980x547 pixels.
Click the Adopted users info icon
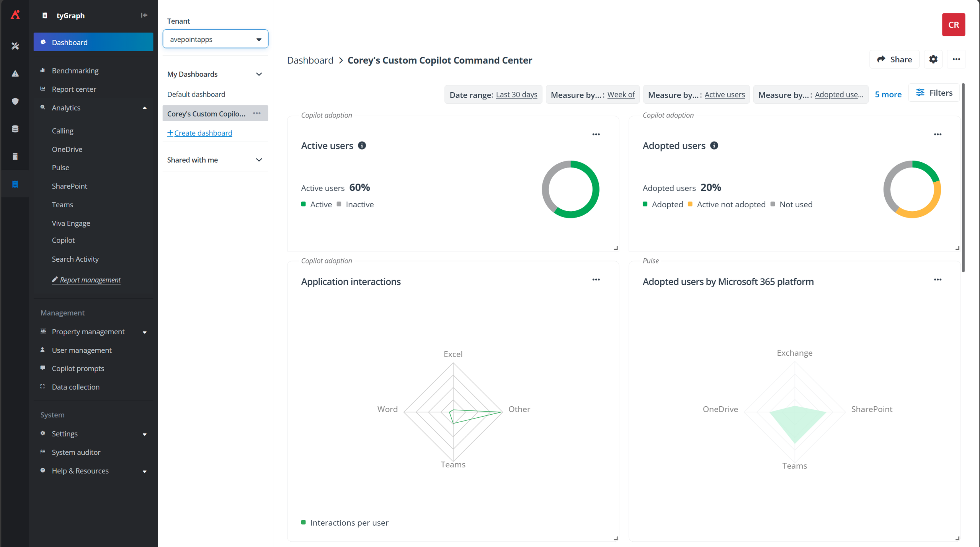714,145
